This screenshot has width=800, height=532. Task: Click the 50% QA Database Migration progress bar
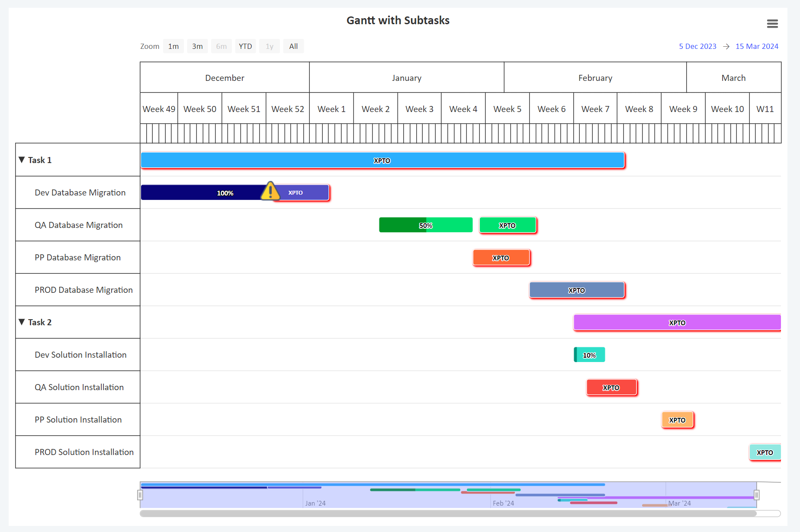[x=426, y=225]
